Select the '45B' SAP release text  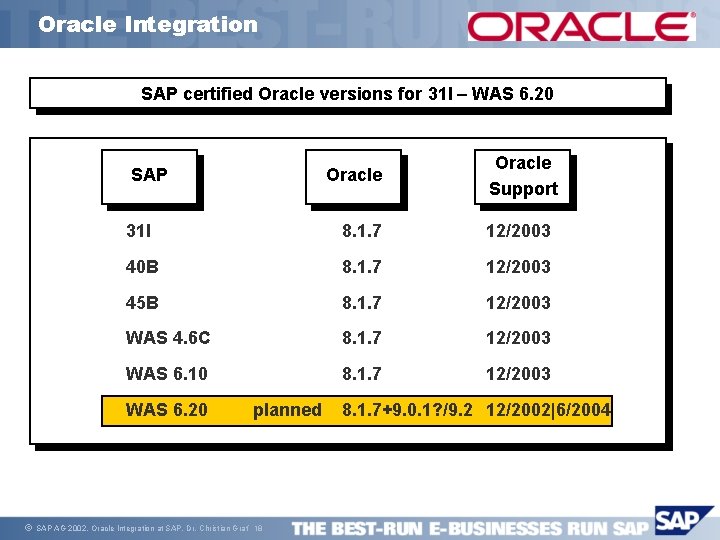coord(142,303)
